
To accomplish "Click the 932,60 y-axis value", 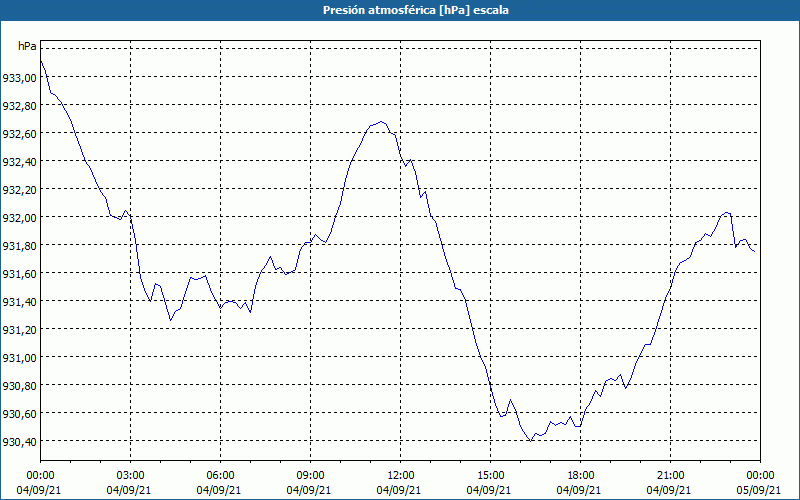I will pyautogui.click(x=19, y=134).
